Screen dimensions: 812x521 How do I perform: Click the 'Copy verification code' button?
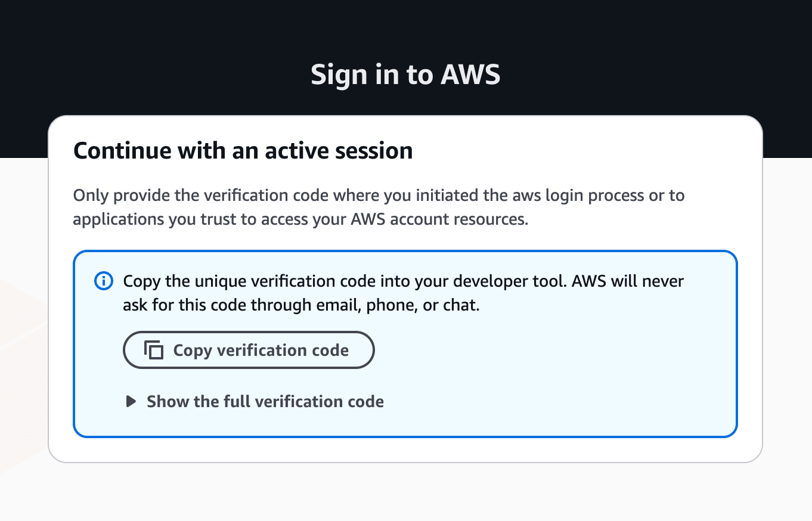tap(248, 350)
